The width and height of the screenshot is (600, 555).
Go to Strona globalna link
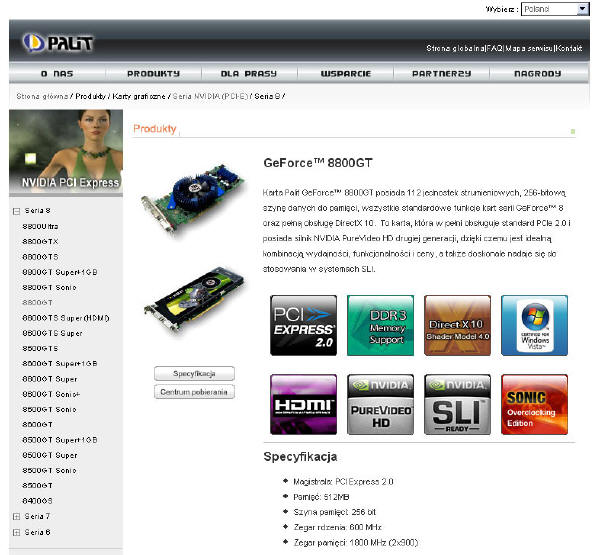click(x=455, y=48)
